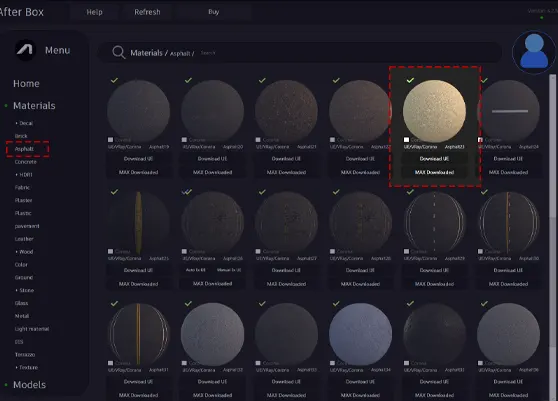Viewport: 558px width, 401px height.
Task: Click Download UE for Asphalt30
Action: tap(508, 270)
